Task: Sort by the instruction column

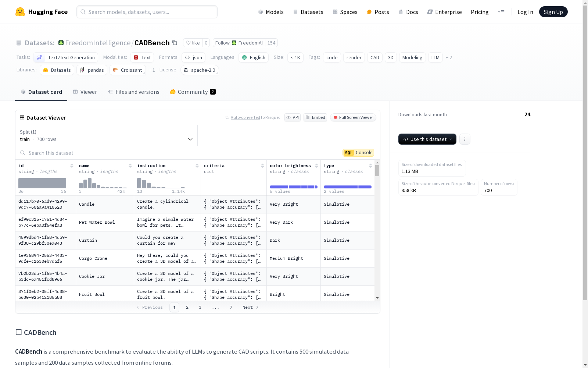Action: 197,166
